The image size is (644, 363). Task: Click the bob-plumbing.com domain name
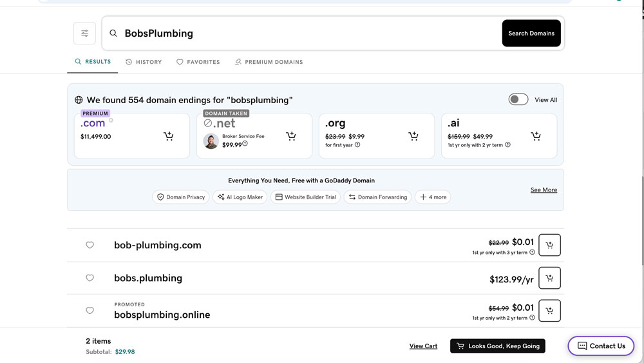click(158, 245)
